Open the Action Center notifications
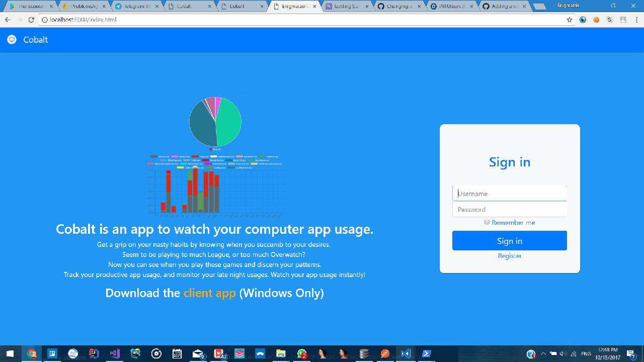The width and height of the screenshot is (644, 362). (631, 354)
